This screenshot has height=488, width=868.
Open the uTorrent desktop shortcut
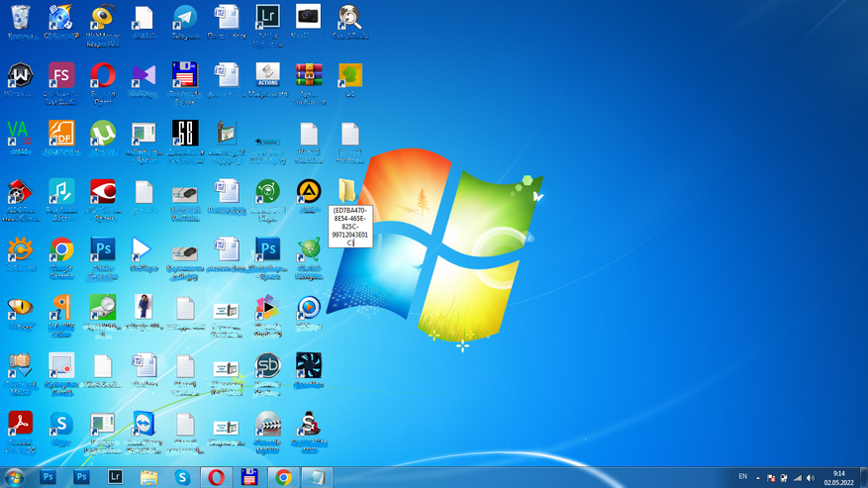point(103,134)
